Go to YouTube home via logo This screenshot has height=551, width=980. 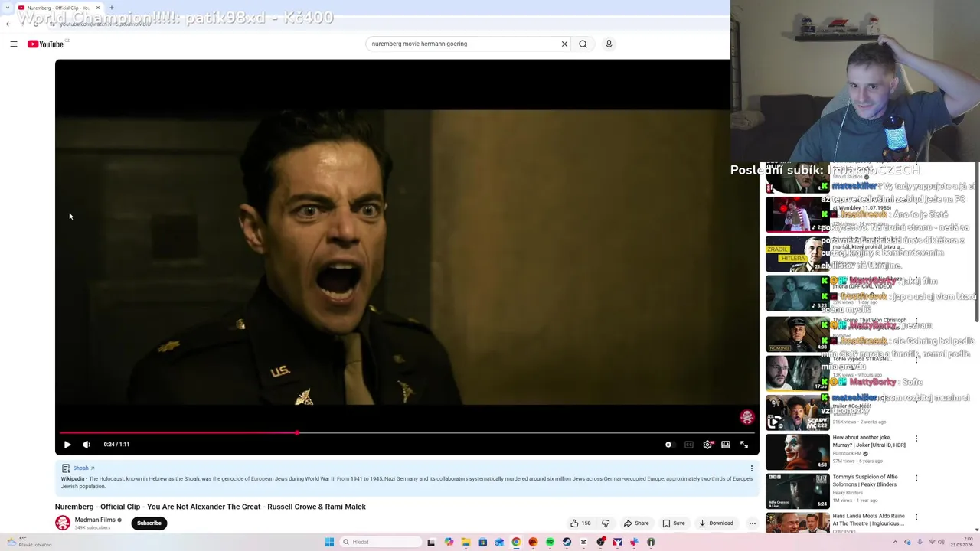tap(46, 44)
